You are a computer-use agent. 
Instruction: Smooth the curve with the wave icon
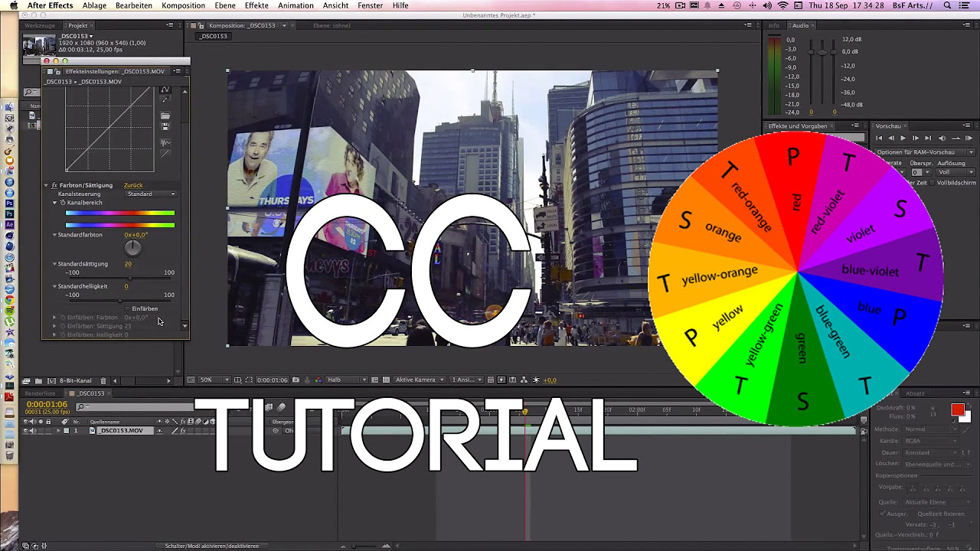tap(165, 143)
